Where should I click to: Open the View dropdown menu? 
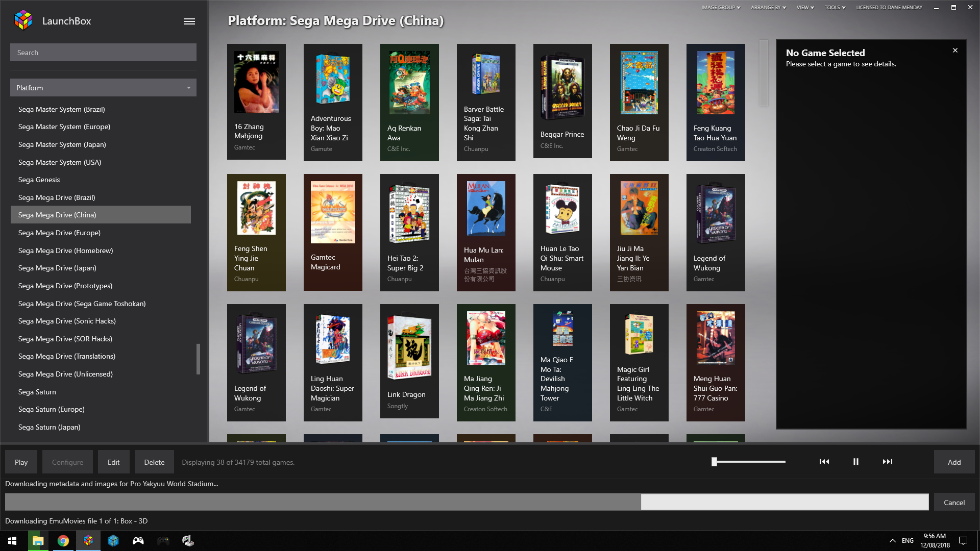[x=805, y=8]
